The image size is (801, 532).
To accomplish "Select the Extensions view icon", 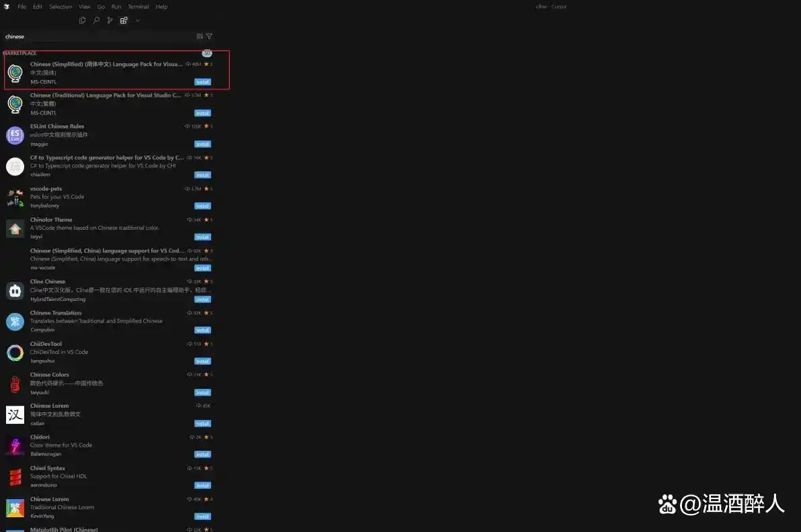I will tap(124, 20).
